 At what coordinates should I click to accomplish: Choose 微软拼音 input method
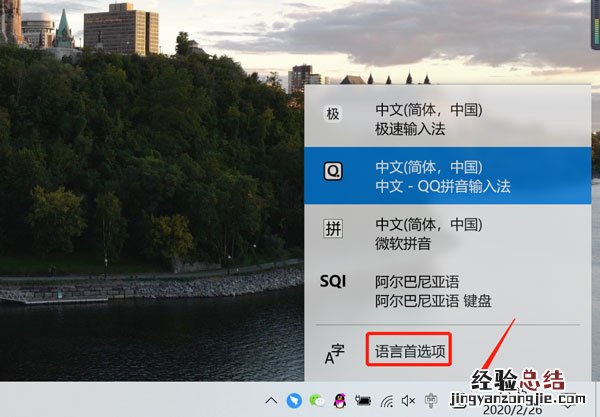click(x=448, y=233)
